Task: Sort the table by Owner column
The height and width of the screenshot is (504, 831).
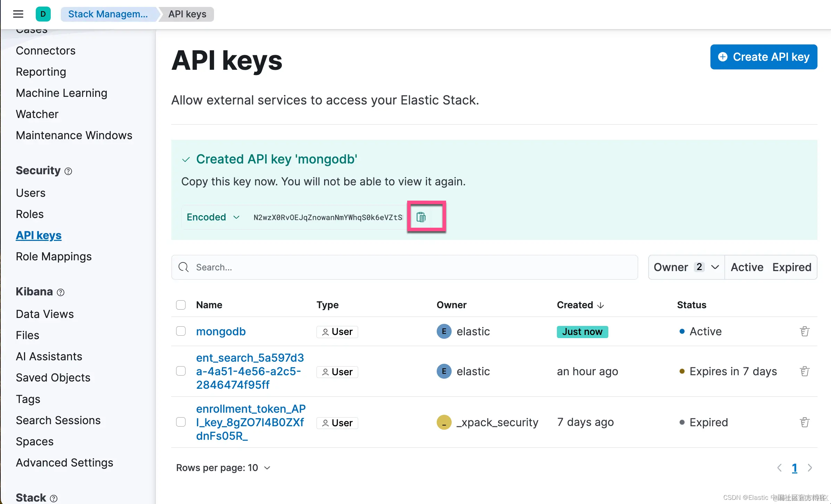Action: click(452, 305)
